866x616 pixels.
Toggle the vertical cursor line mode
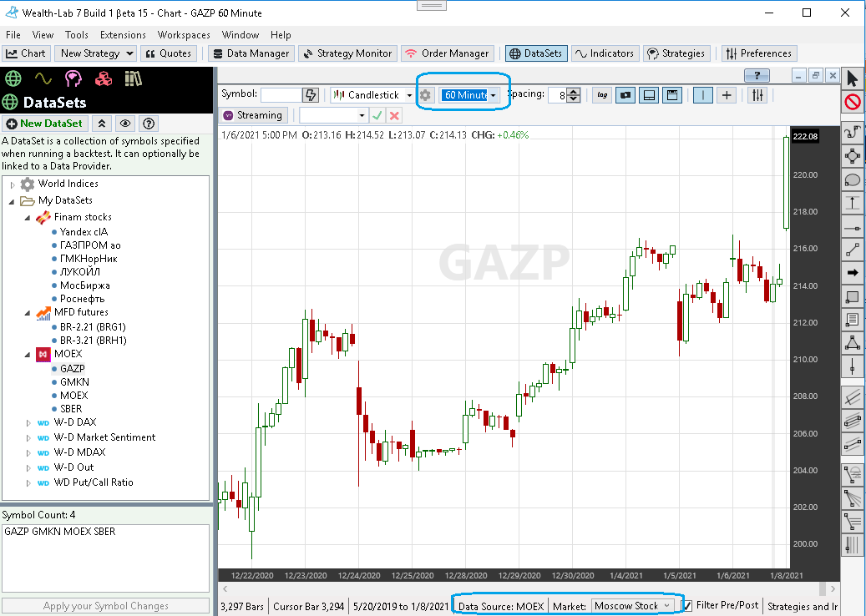tap(702, 95)
